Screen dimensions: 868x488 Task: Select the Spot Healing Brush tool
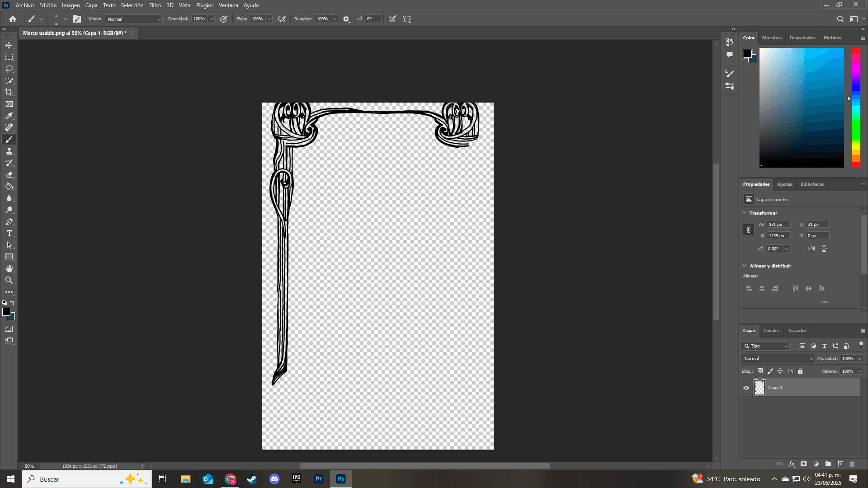point(9,127)
